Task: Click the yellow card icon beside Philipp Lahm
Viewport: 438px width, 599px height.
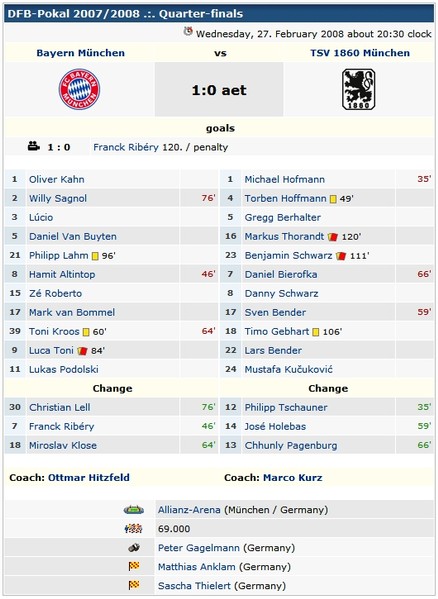Action: tap(95, 256)
